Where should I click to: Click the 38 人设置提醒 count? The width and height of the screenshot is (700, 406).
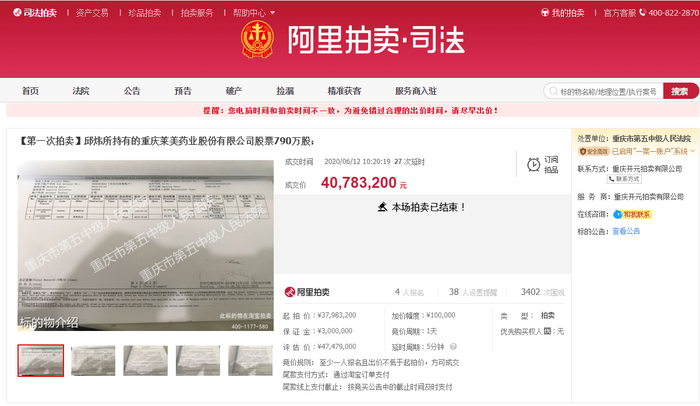473,292
